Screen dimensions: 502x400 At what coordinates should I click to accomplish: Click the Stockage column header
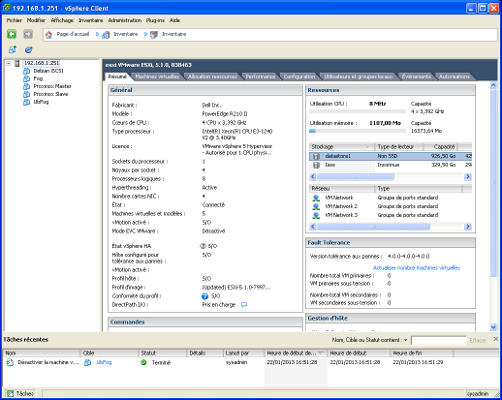[341, 147]
